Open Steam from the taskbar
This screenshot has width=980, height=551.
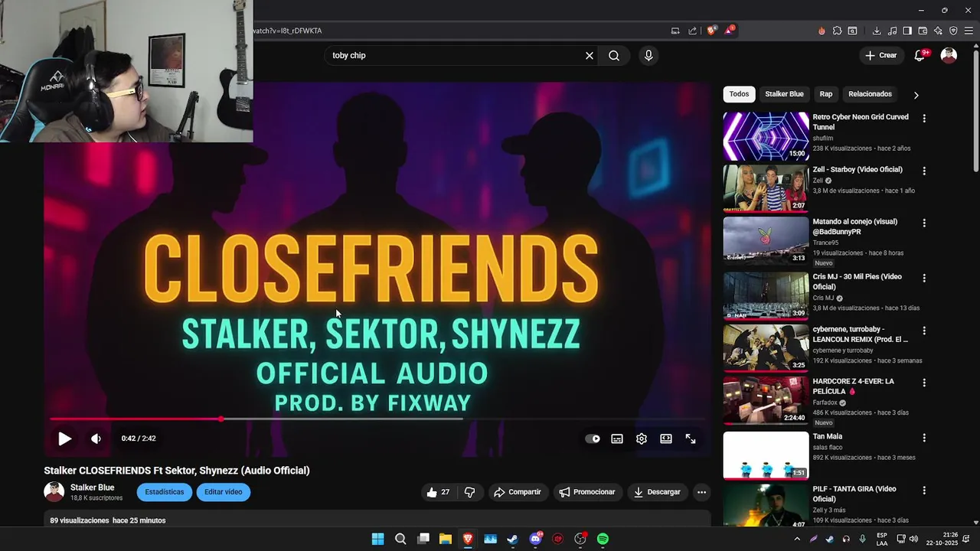(512, 539)
